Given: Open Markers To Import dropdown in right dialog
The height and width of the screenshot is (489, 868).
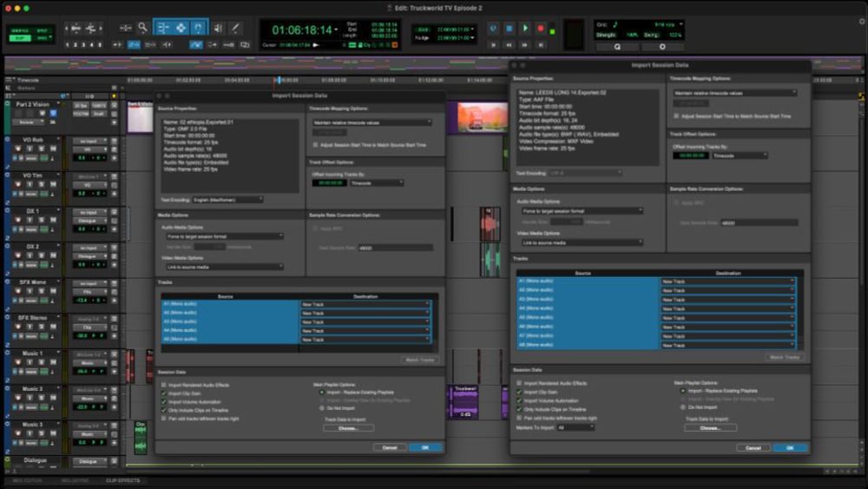Looking at the screenshot, I should pos(575,427).
